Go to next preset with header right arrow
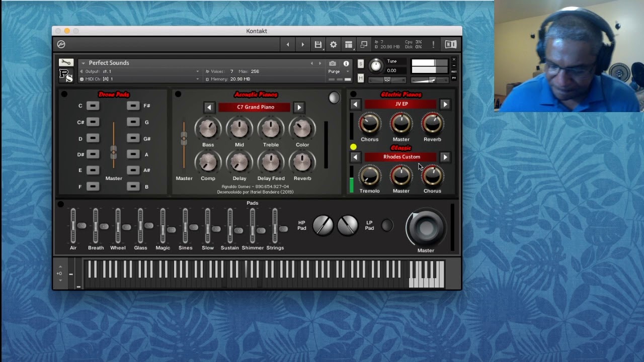 (302, 44)
